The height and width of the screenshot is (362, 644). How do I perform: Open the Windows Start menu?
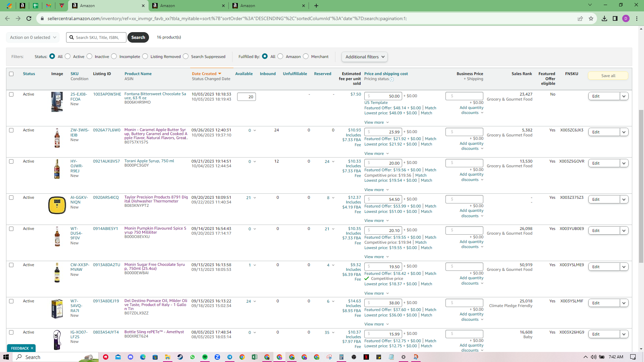[6, 357]
